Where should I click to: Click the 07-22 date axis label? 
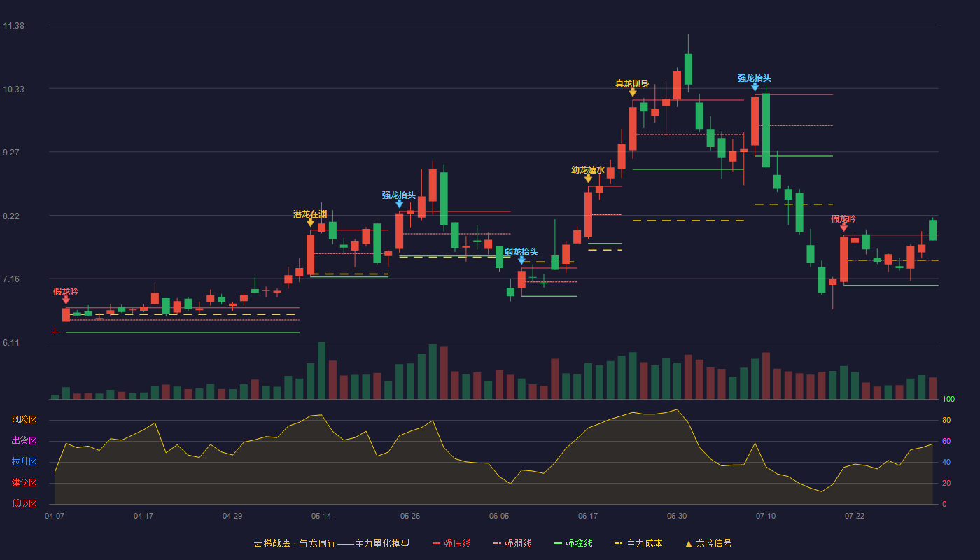855,516
